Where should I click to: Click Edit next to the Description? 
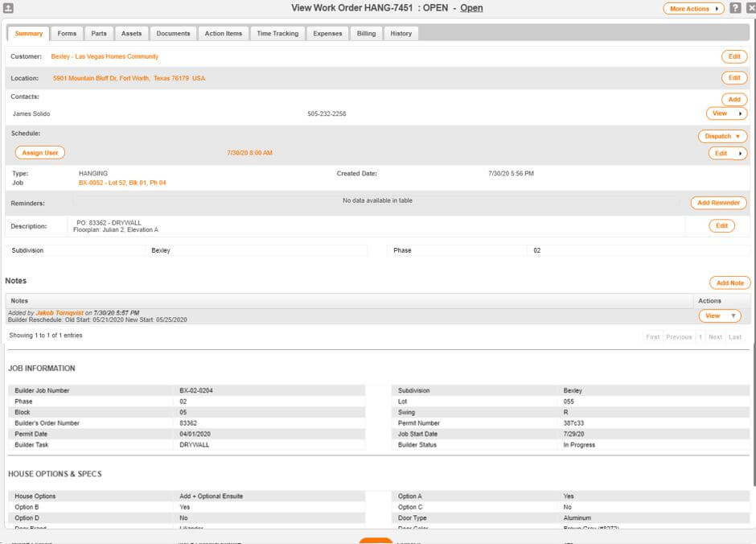point(721,226)
